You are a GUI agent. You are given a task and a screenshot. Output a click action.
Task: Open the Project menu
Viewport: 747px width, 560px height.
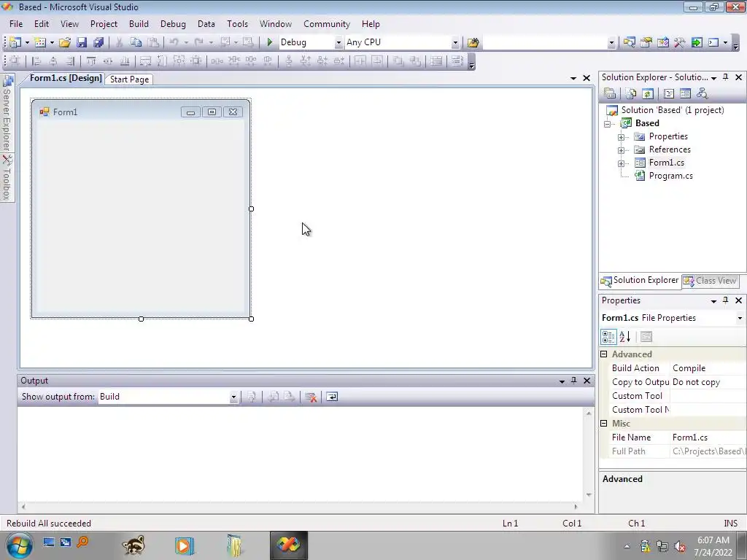[104, 24]
